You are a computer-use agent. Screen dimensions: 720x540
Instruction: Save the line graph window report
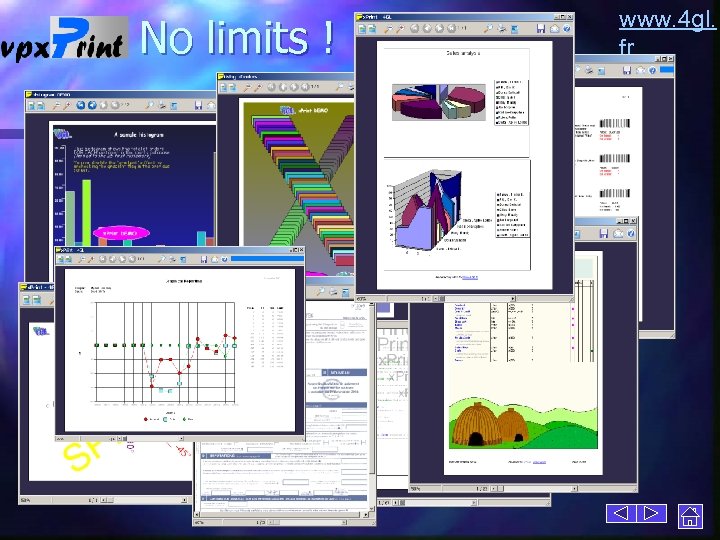204,259
